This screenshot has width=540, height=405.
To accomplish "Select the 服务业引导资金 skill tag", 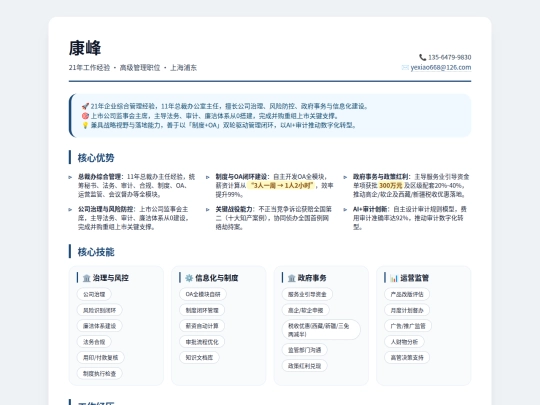I will [307, 294].
